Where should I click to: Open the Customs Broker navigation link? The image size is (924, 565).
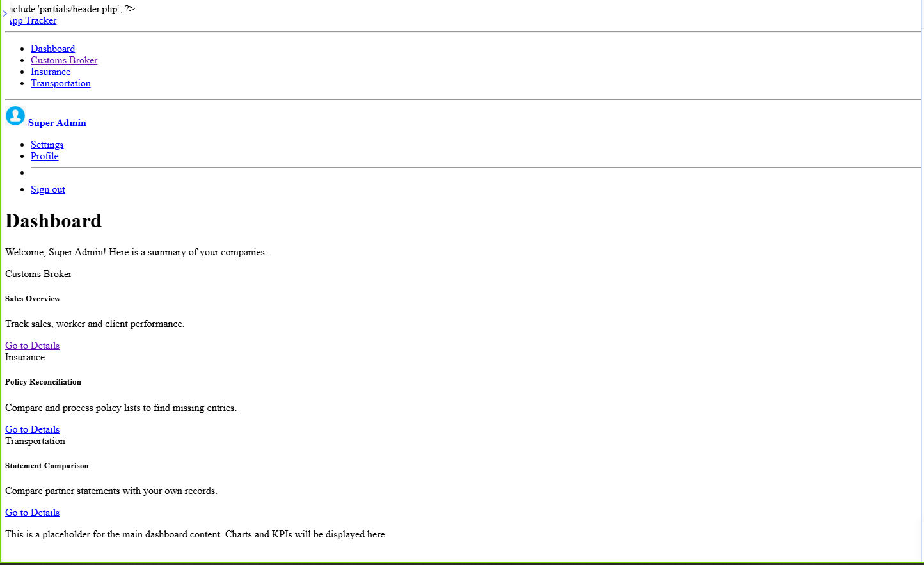click(64, 60)
